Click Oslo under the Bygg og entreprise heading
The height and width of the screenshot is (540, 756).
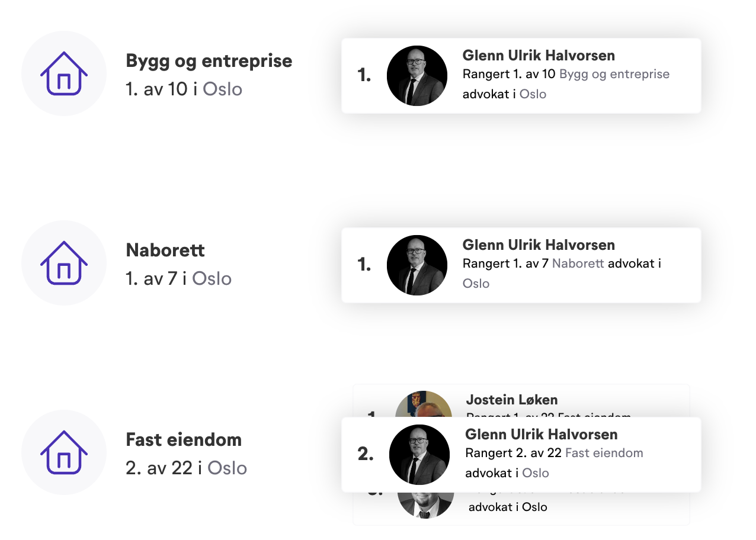click(x=223, y=89)
